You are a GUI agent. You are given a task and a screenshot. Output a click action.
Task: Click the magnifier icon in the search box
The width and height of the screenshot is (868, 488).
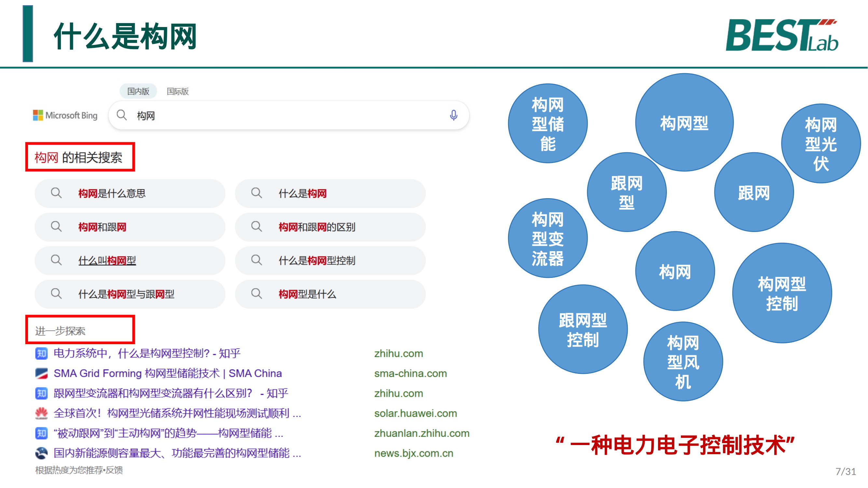click(x=122, y=115)
